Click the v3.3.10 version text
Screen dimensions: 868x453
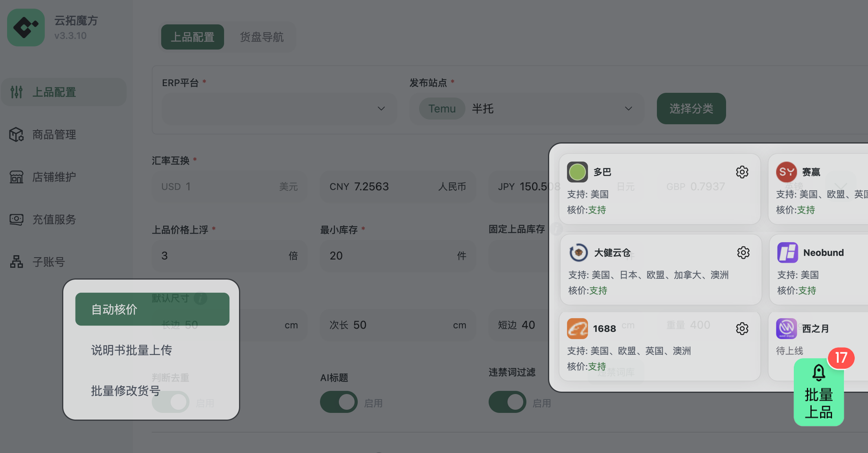[70, 36]
